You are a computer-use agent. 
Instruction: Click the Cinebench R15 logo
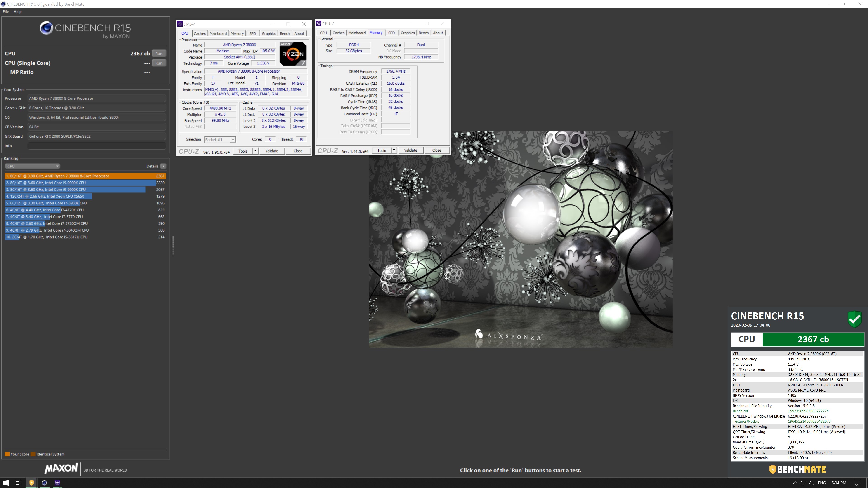pyautogui.click(x=85, y=30)
